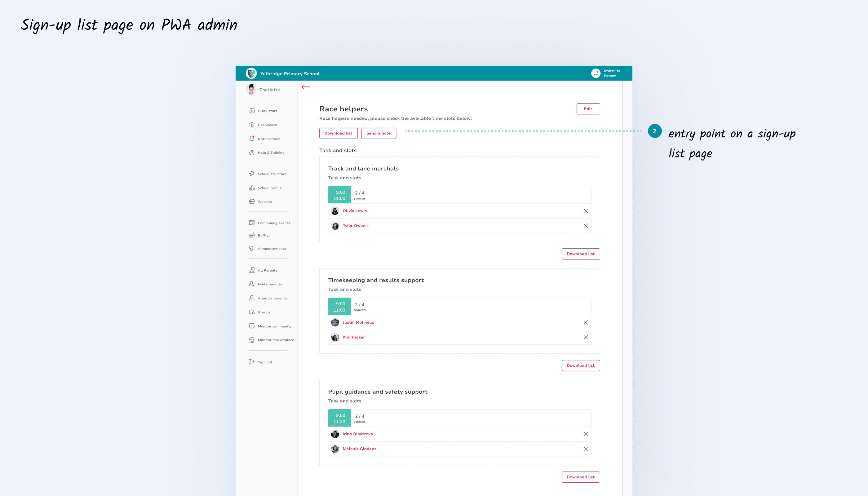Open Community events menu item
The width and height of the screenshot is (868, 496).
273,223
